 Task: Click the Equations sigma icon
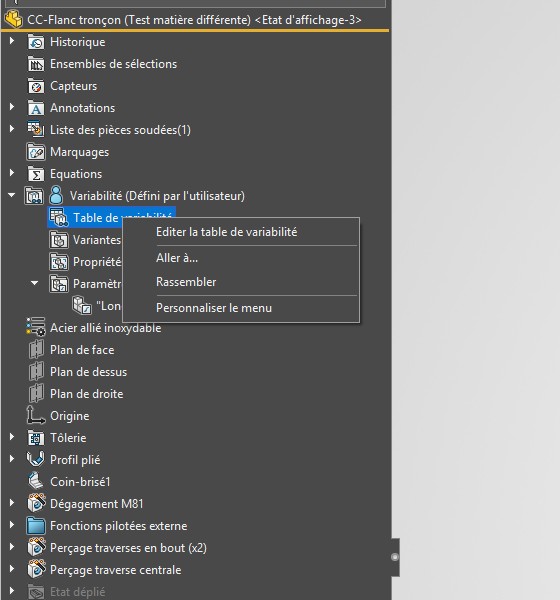(x=36, y=174)
